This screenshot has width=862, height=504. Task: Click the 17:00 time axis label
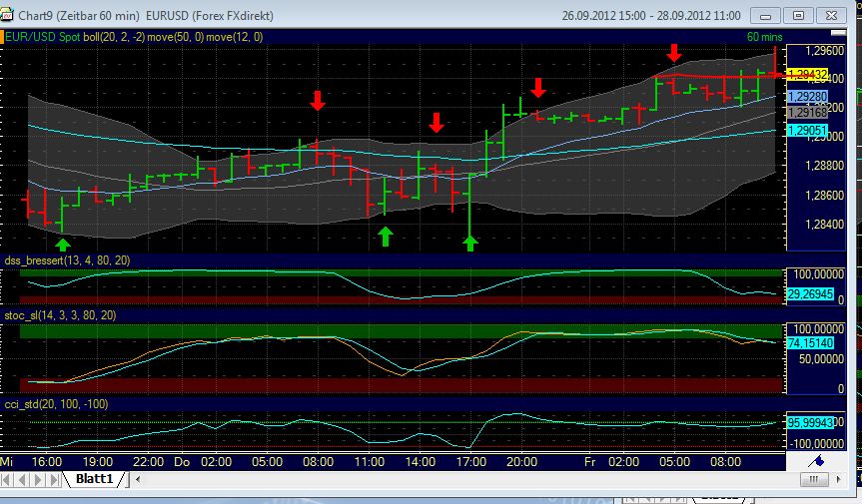pos(471,462)
